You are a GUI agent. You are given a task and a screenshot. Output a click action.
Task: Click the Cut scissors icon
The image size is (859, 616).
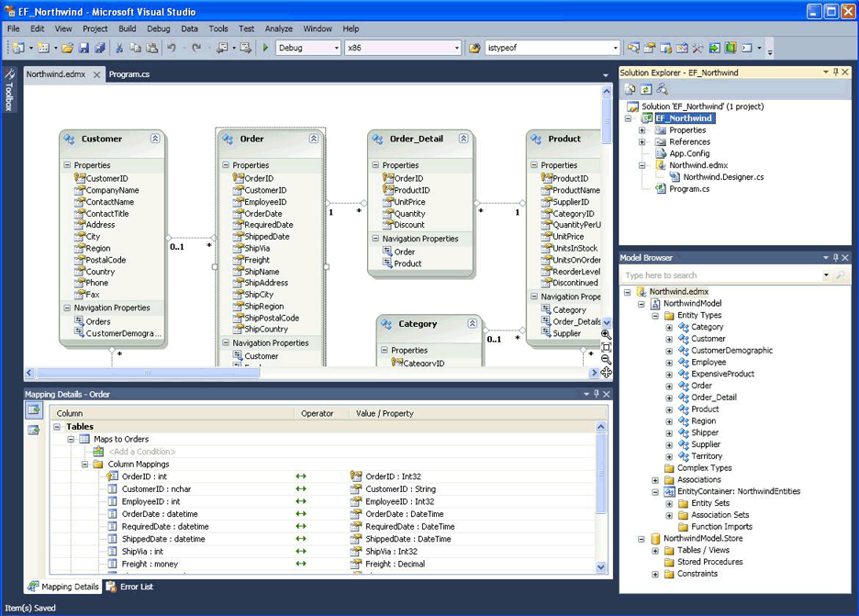(x=119, y=49)
